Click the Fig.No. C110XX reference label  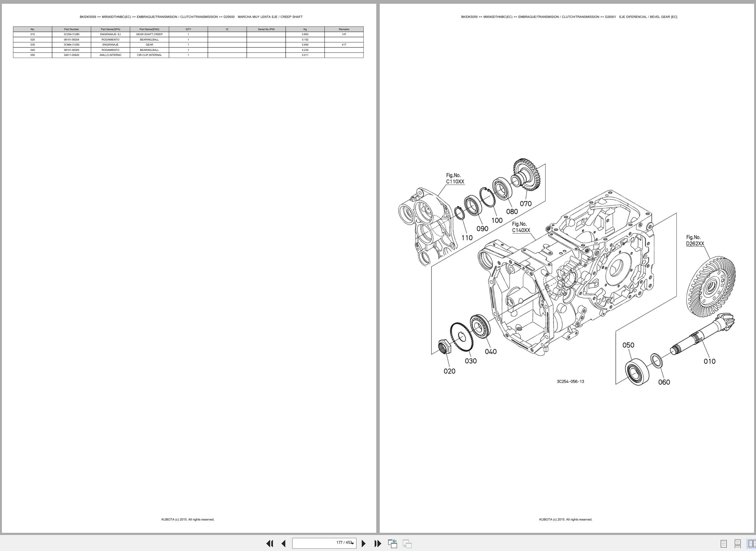tap(455, 178)
